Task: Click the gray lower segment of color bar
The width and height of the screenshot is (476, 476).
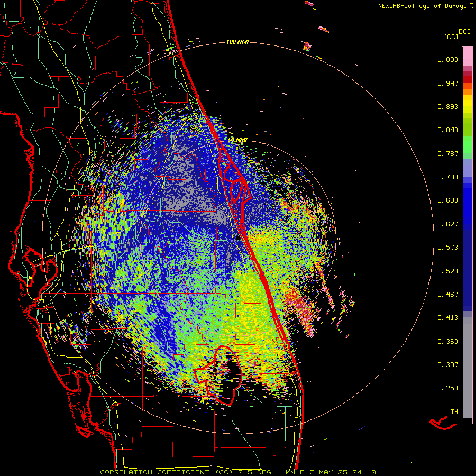Action: click(x=467, y=368)
